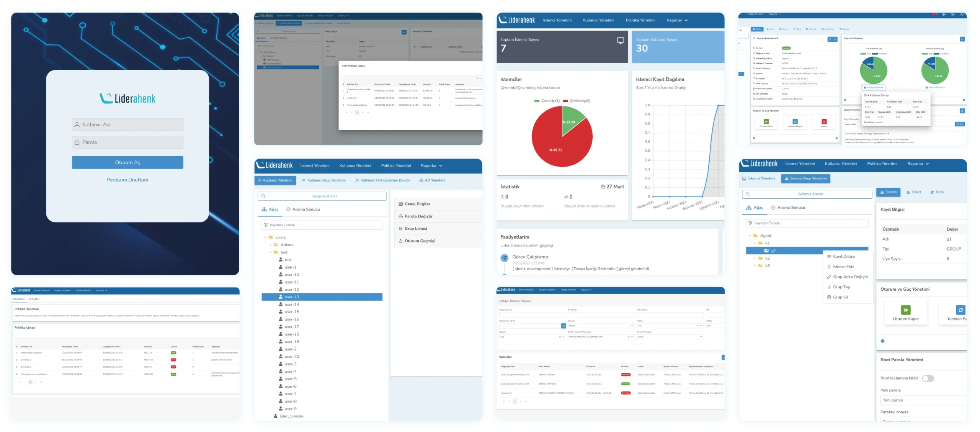This screenshot has width=980, height=432.
Task: Toggle the Çevrimiçi(1) legend entry on pie chart
Action: click(x=547, y=101)
